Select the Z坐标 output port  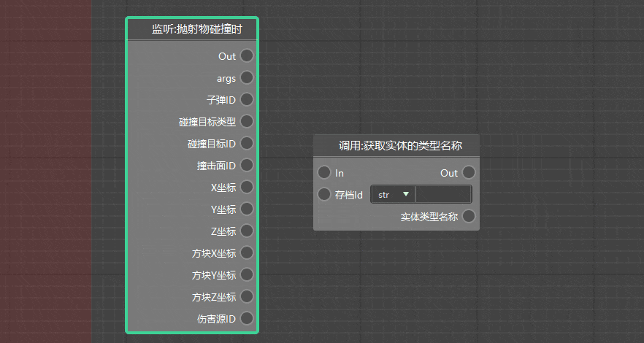coord(247,231)
